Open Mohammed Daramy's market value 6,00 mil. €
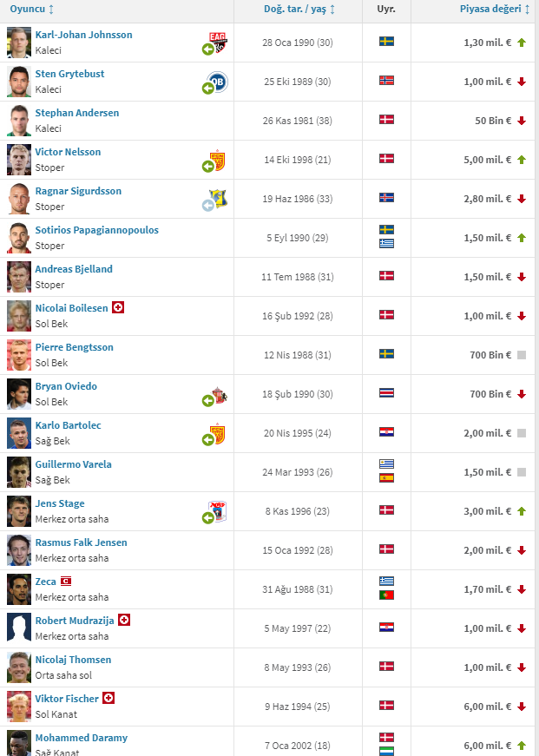The width and height of the screenshot is (539, 756). coord(488,746)
